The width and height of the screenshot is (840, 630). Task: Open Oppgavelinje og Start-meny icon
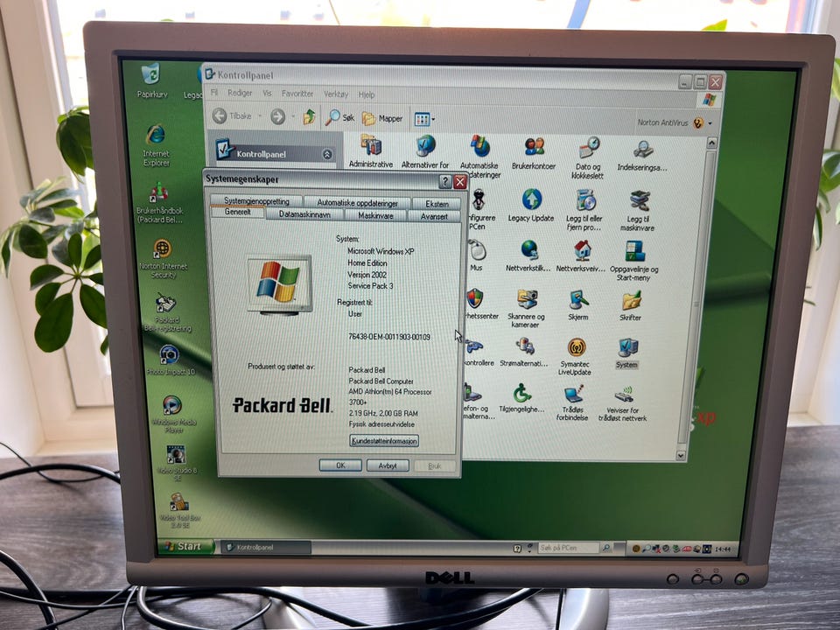click(633, 261)
